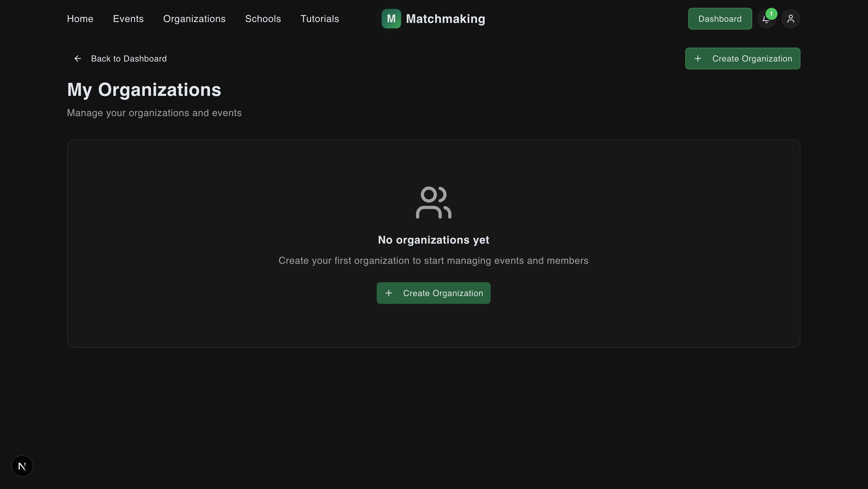Go to Home in the navigation
868x489 pixels.
[80, 19]
